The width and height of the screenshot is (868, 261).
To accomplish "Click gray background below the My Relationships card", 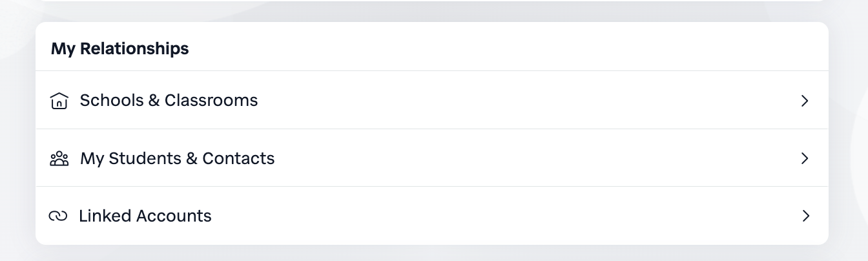I will (431, 253).
